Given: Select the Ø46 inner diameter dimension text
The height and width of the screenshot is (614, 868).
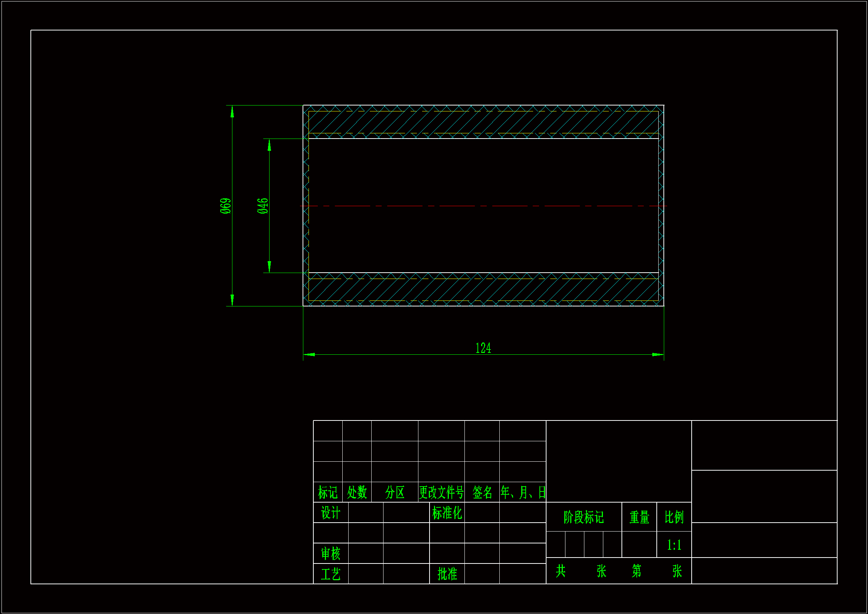Looking at the screenshot, I should click(x=262, y=206).
